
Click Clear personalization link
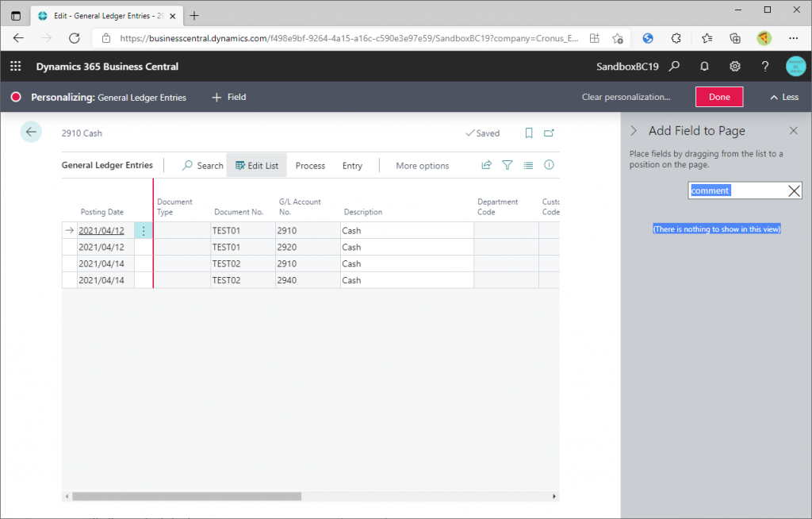pos(626,97)
